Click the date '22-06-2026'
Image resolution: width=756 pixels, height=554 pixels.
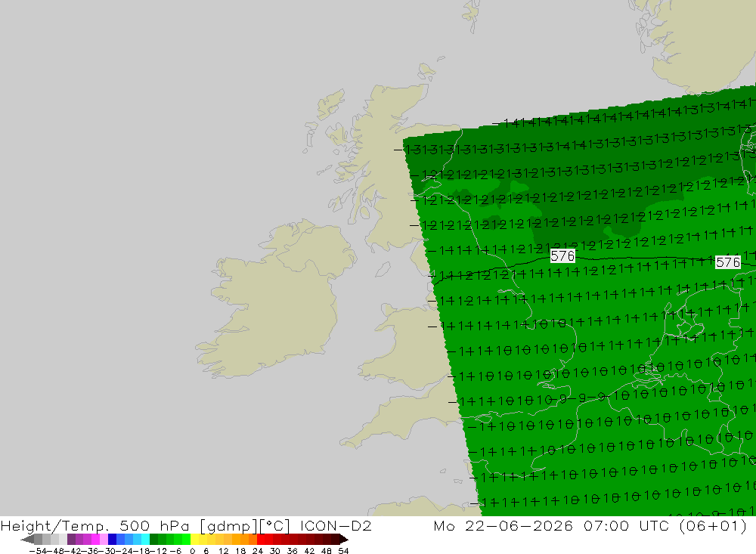click(x=519, y=525)
